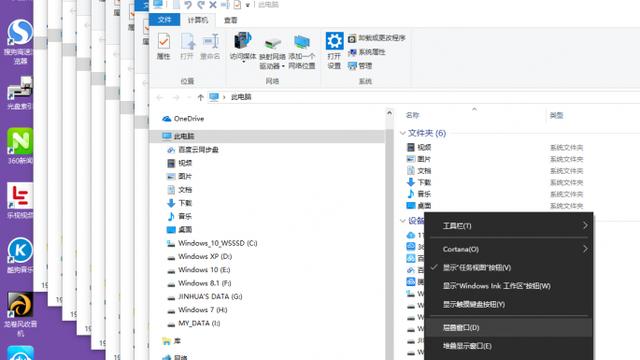Switch to the 查看 ribbon tab
The height and width of the screenshot is (360, 640).
click(x=231, y=20)
